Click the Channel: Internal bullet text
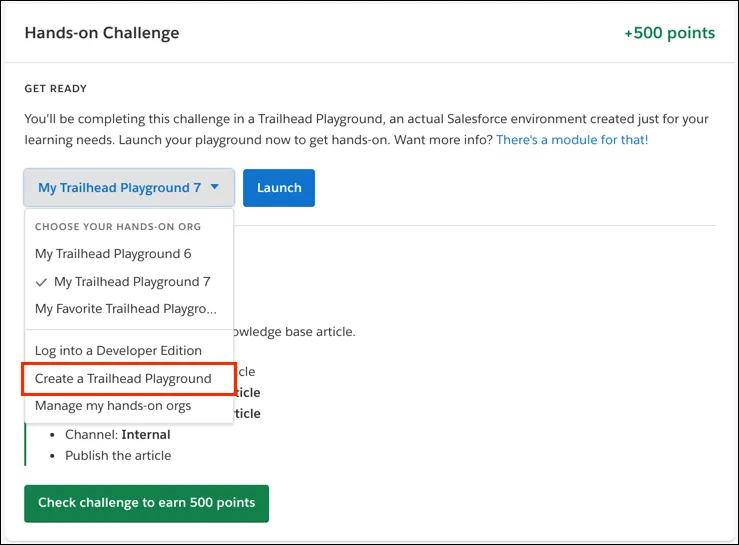 118,434
